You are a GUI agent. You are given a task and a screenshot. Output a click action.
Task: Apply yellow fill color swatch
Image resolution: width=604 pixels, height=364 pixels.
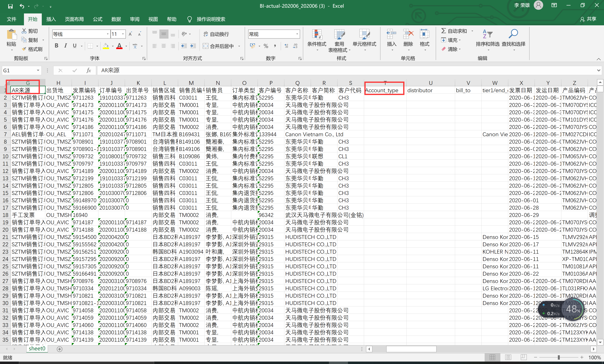click(x=106, y=46)
